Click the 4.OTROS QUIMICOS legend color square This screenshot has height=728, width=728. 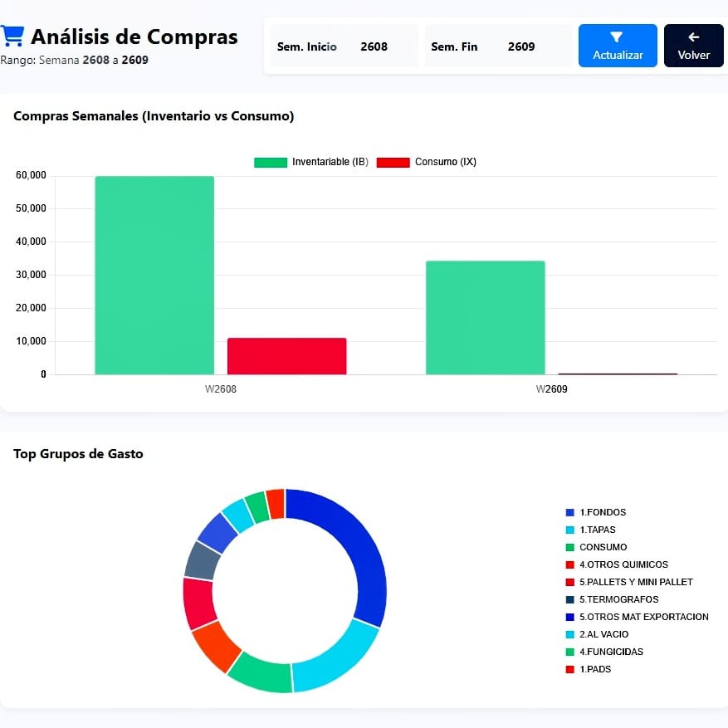coord(570,565)
